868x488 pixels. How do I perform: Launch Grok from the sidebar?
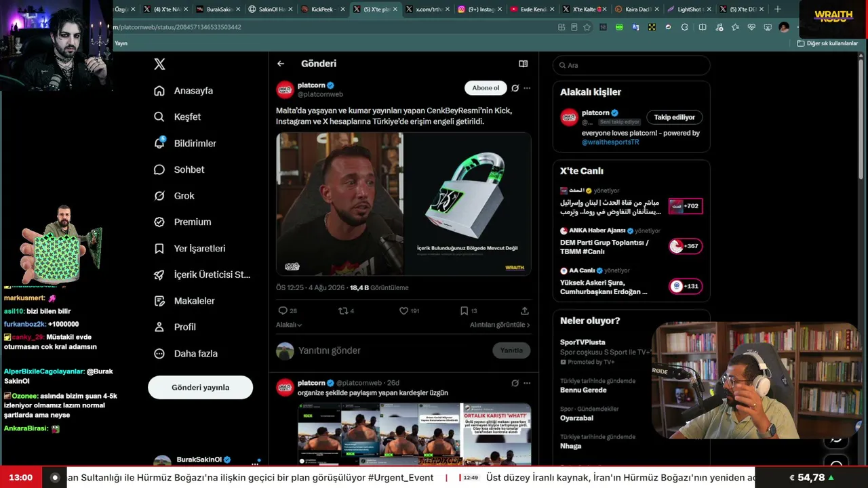click(174, 196)
